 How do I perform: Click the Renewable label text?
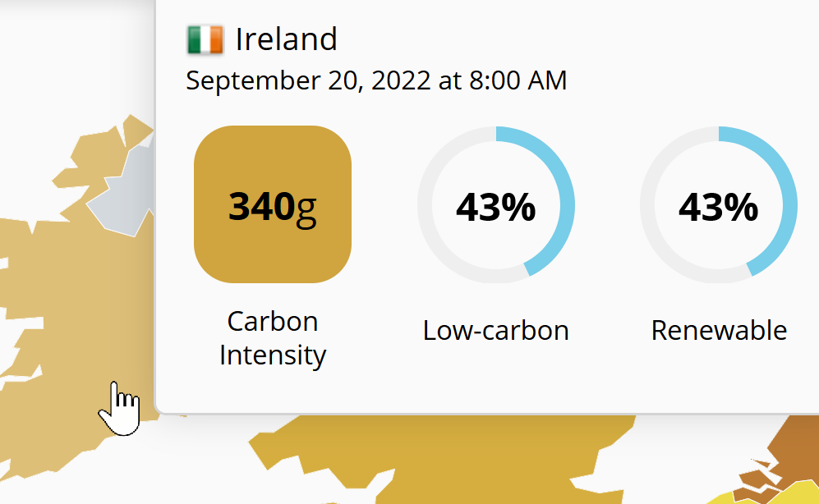tap(719, 331)
